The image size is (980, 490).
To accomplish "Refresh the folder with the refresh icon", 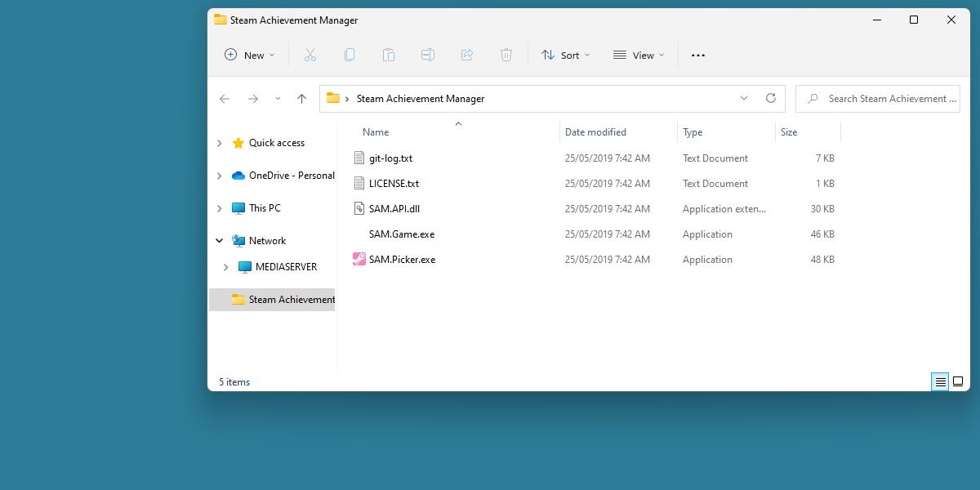I will pos(771,98).
